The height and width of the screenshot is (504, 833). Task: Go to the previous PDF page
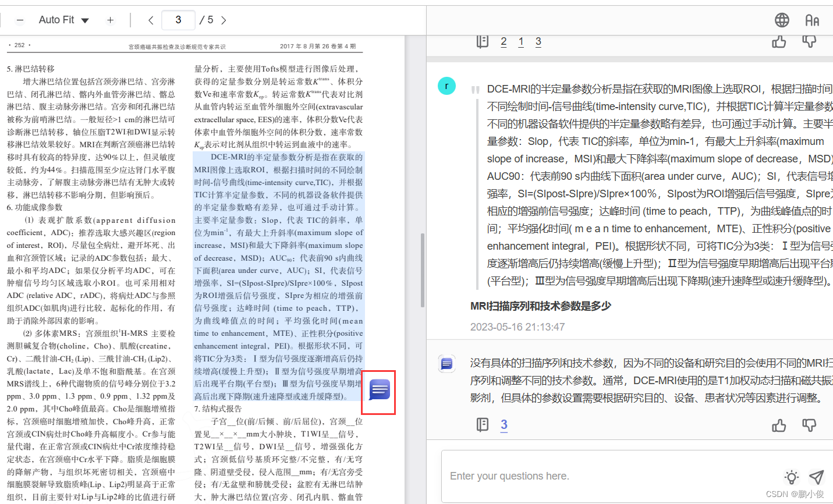151,20
